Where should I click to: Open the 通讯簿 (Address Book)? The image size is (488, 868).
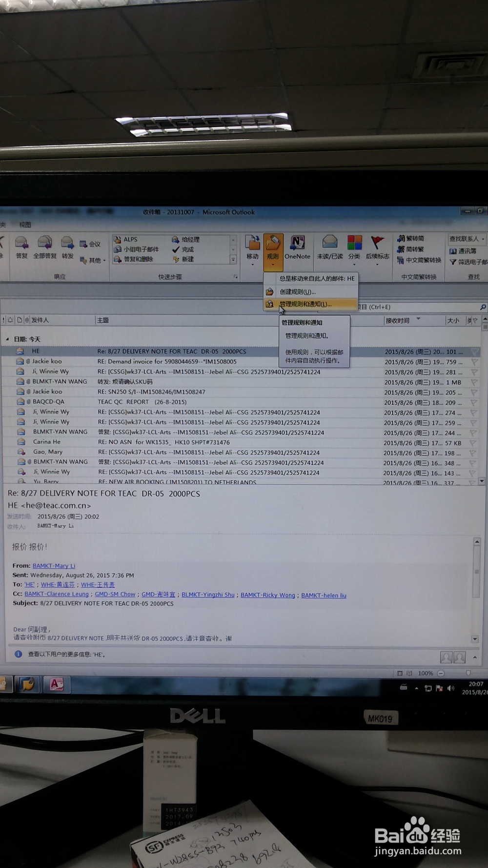click(x=463, y=251)
